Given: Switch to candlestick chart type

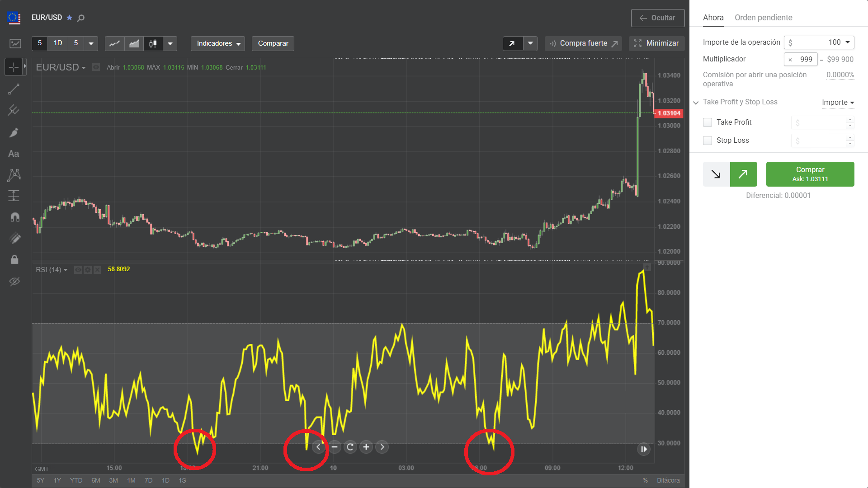Looking at the screenshot, I should click(153, 43).
